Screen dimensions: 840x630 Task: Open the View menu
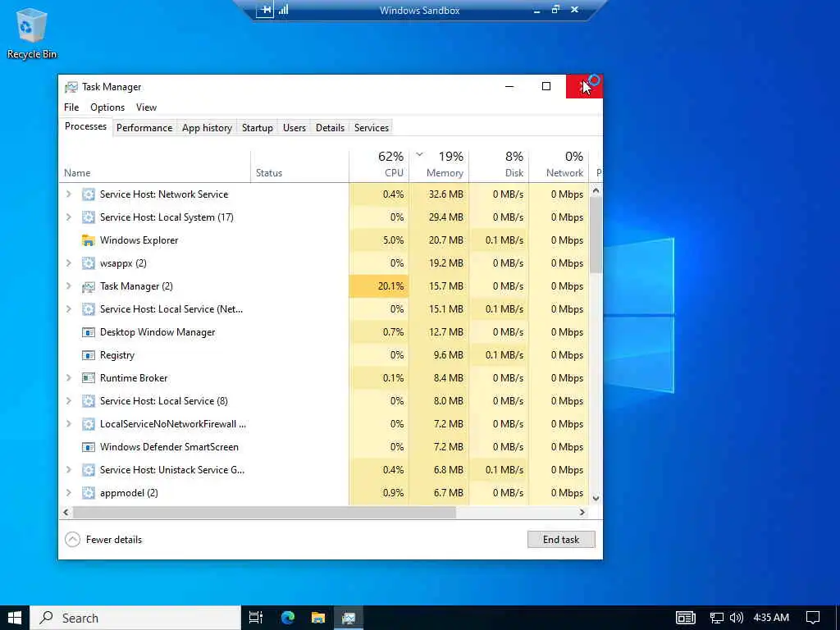coord(146,107)
